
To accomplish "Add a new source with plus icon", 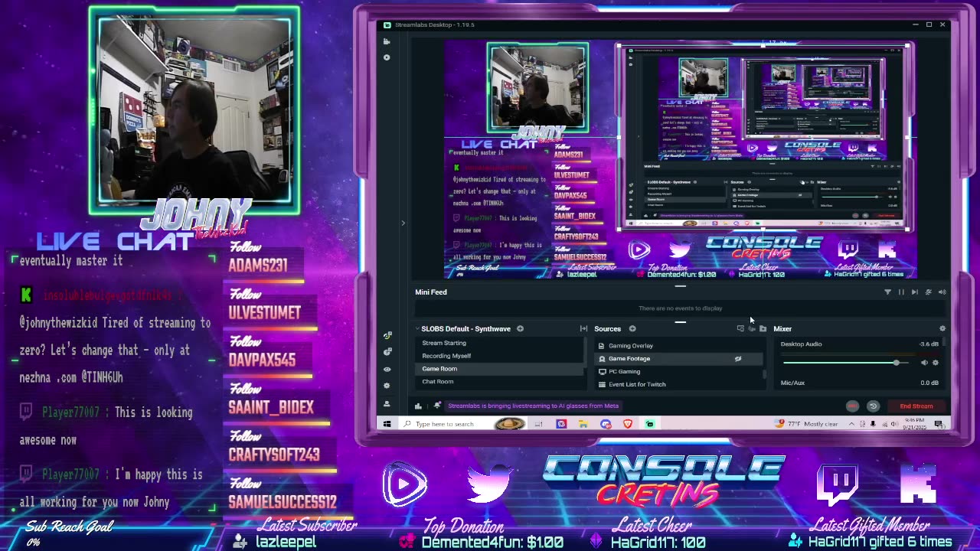I will pos(632,329).
